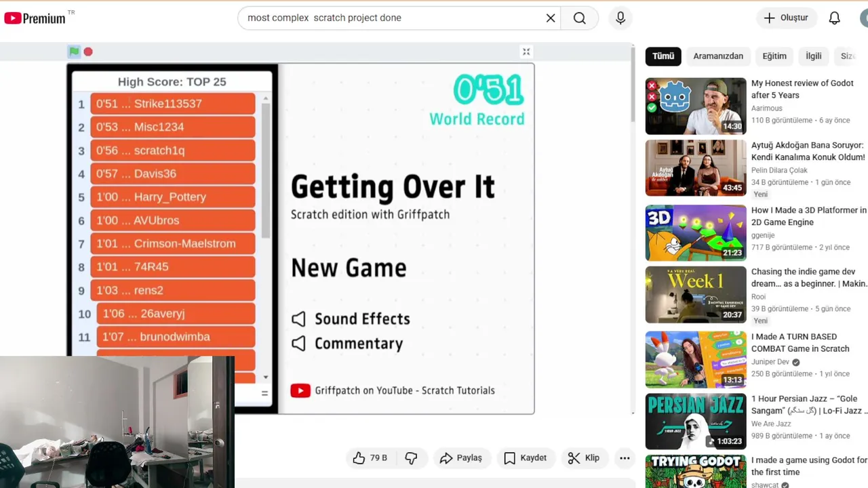Open more actions three-dot menu
This screenshot has height=488, width=868.
(x=625, y=458)
